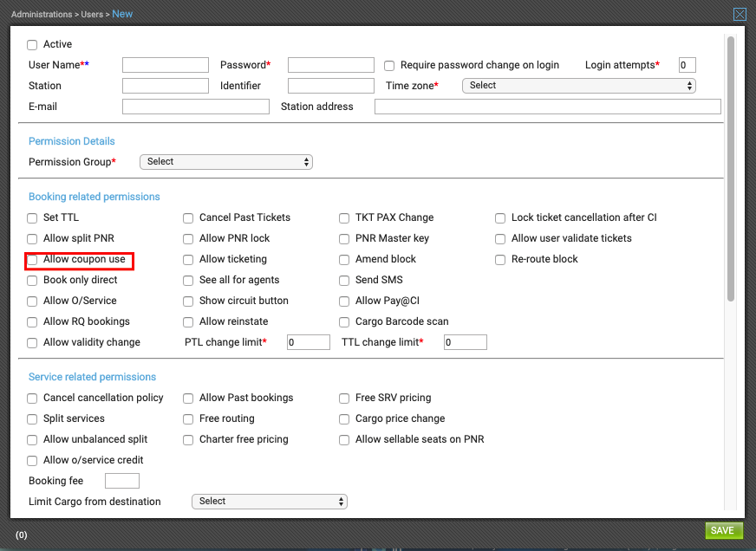This screenshot has width=756, height=551.
Task: Click Booking related permissions heading
Action: pyautogui.click(x=94, y=197)
